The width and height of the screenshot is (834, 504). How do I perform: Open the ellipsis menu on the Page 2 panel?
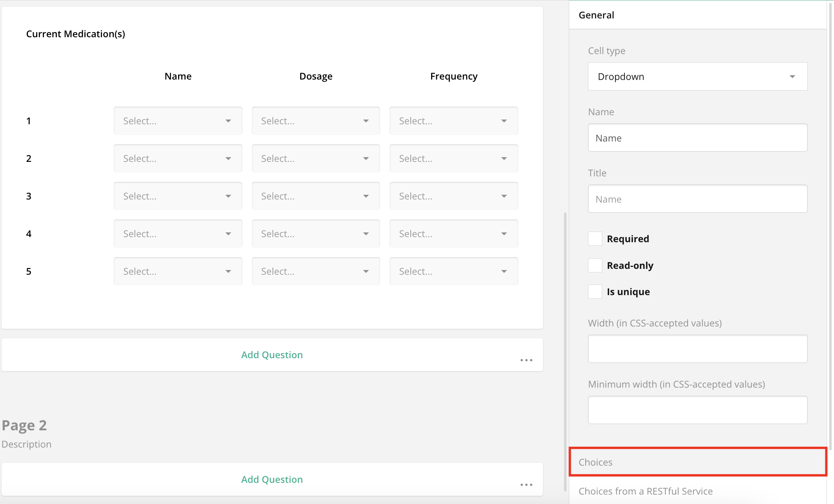click(x=526, y=485)
